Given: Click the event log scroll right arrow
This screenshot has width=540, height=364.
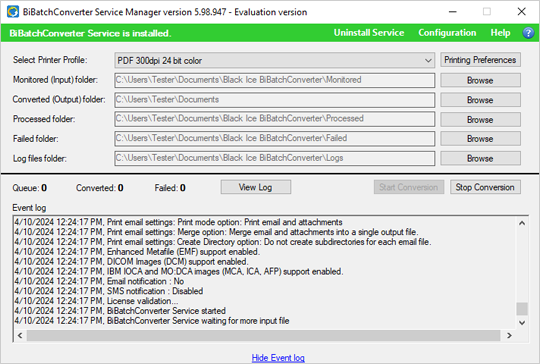Looking at the screenshot, I should tap(509, 335).
